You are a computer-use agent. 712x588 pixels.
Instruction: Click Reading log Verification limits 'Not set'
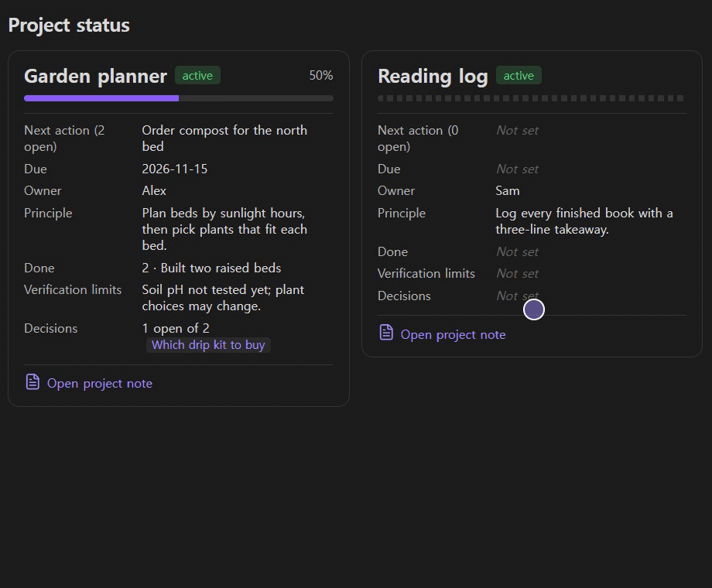517,273
